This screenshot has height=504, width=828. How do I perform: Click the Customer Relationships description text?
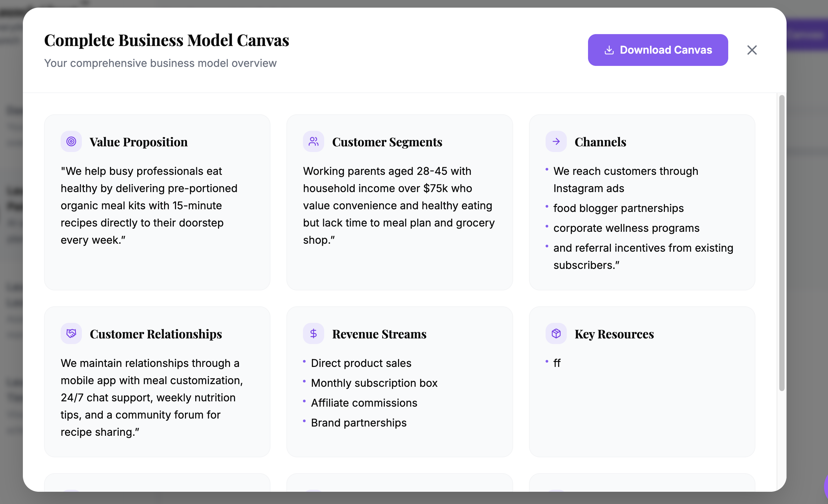tap(151, 397)
